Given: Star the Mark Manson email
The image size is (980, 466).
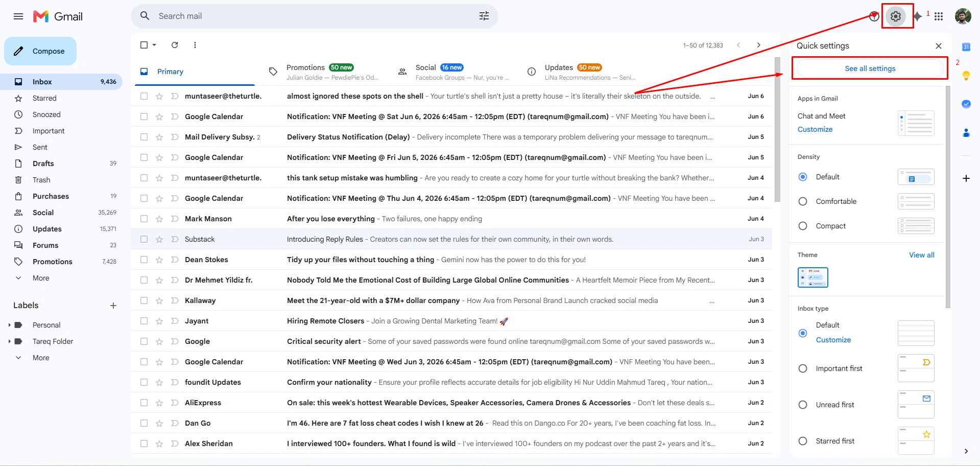Looking at the screenshot, I should (x=159, y=219).
